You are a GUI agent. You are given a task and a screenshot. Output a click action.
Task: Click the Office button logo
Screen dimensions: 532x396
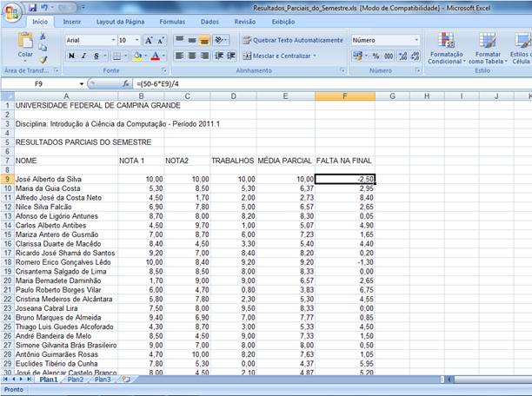11,10
